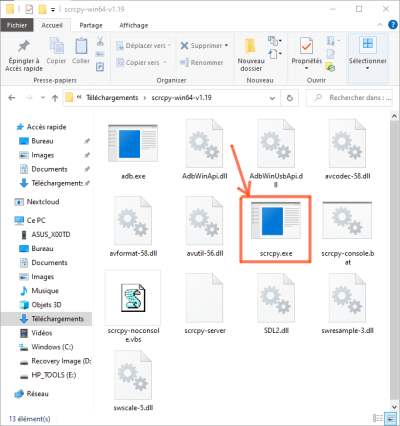400x426 pixels.
Task: Open Propriétés with the checkmark icon
Action: (x=306, y=46)
